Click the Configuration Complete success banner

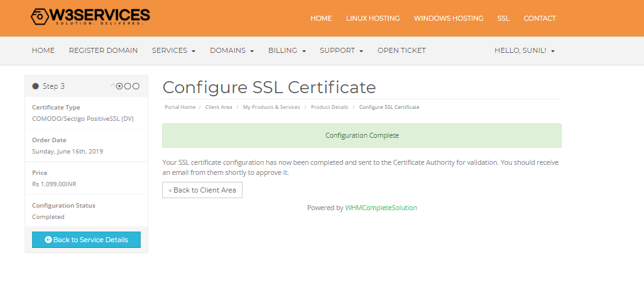(x=362, y=135)
